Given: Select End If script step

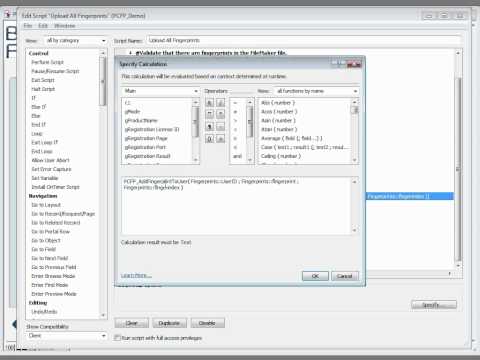Looking at the screenshot, I should coord(39,125).
